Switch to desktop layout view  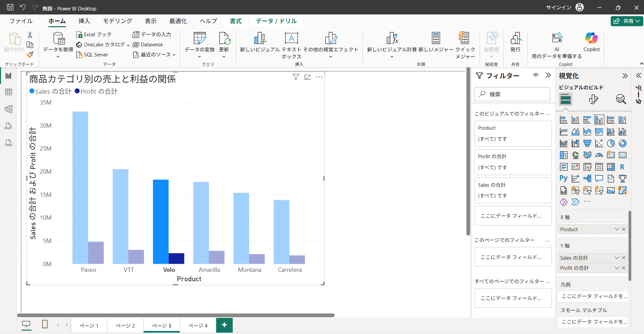26,325
